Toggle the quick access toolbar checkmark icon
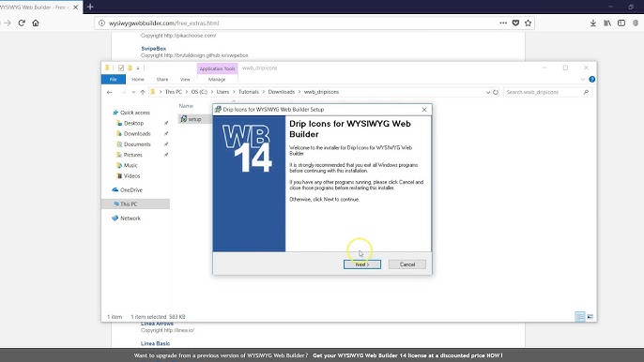The width and height of the screenshot is (644, 362). [121, 68]
